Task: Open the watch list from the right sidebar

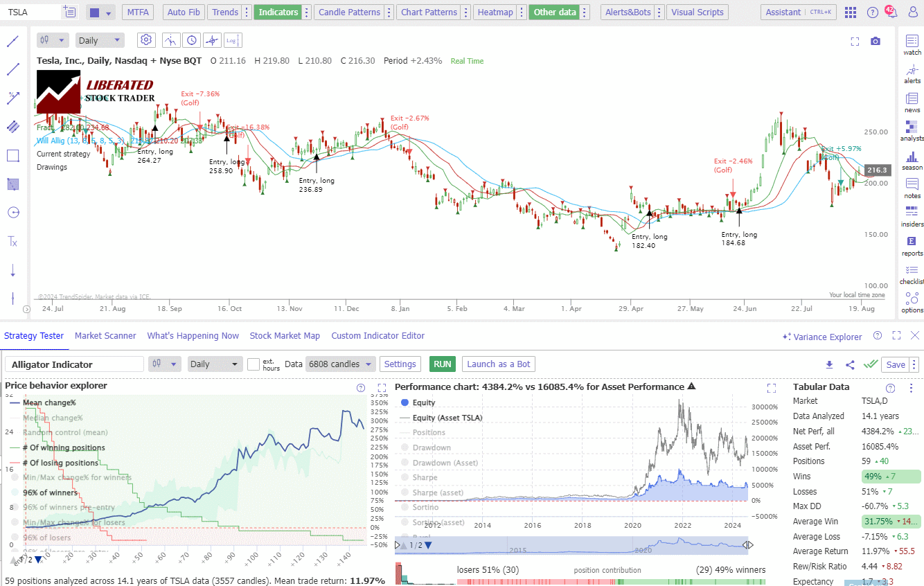Action: pyautogui.click(x=912, y=44)
